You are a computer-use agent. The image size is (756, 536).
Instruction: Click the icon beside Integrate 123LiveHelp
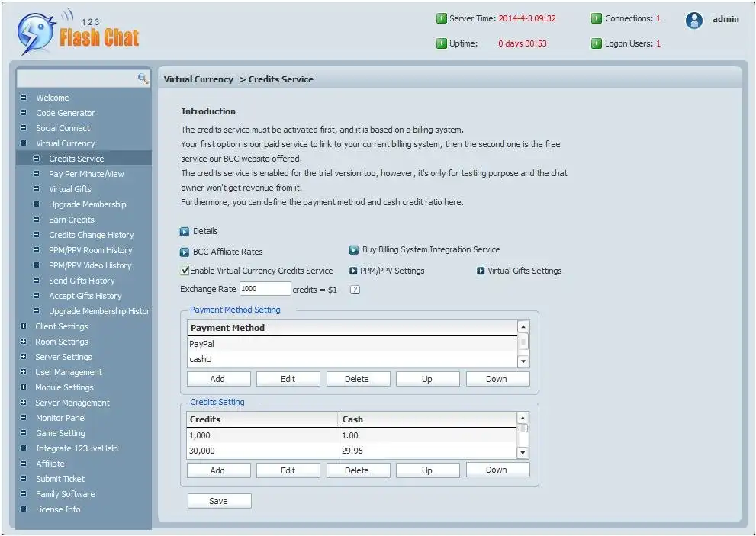(x=23, y=448)
